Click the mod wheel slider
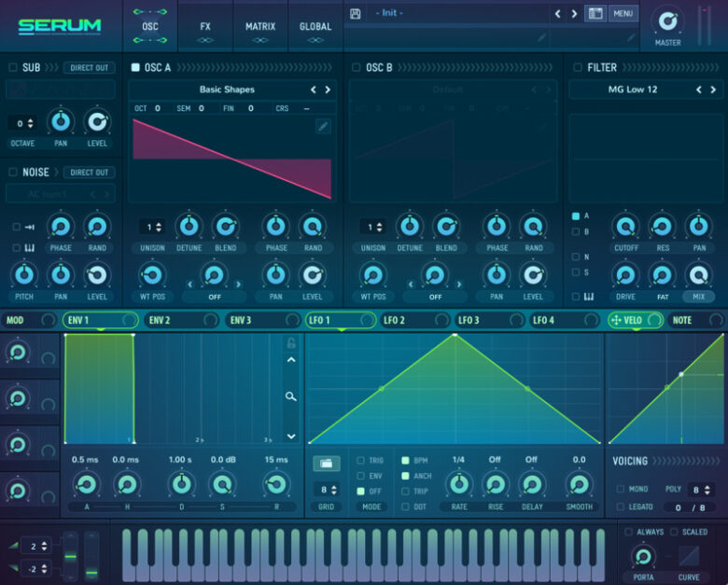Screen dimensions: 728x585 pyautogui.click(x=91, y=556)
